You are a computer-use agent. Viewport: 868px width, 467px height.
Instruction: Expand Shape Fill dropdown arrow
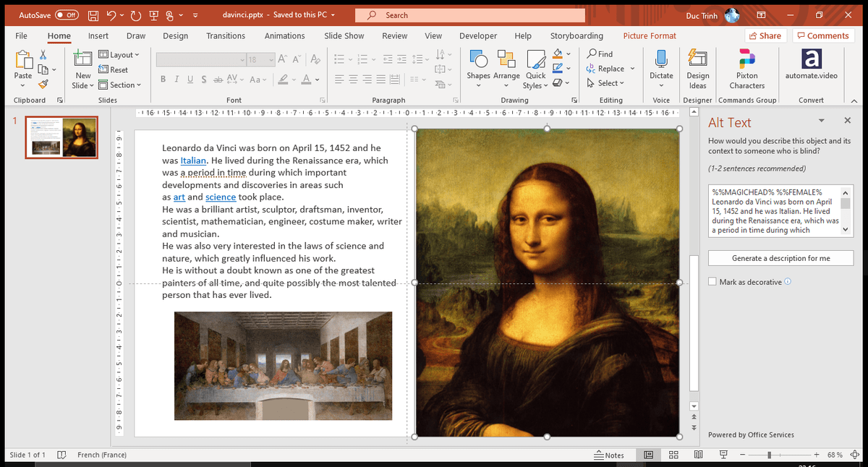point(569,54)
